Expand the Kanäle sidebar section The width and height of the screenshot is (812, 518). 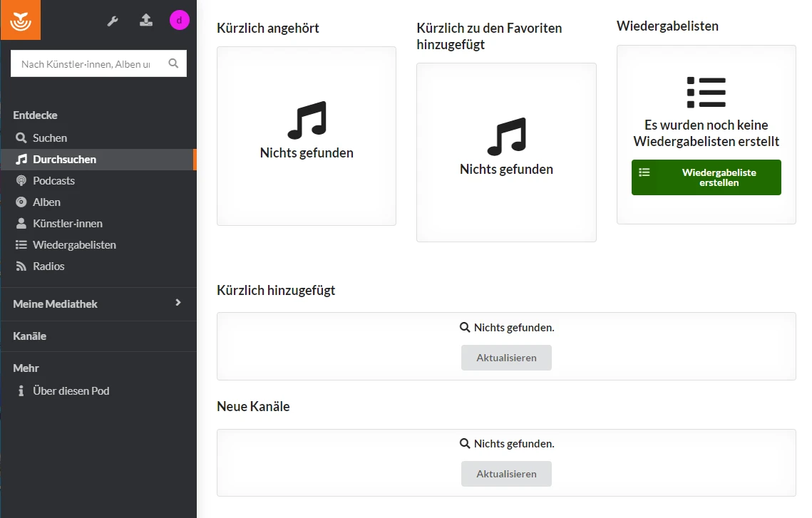tap(30, 336)
